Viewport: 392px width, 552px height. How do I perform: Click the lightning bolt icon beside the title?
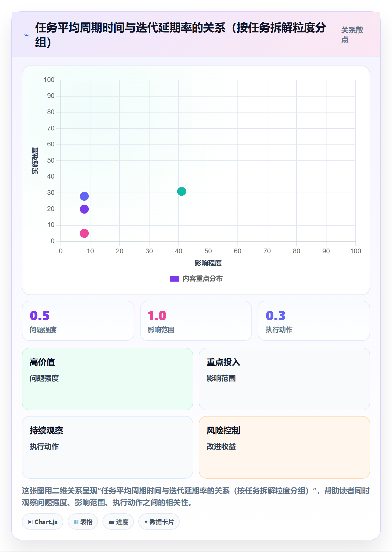(x=27, y=36)
